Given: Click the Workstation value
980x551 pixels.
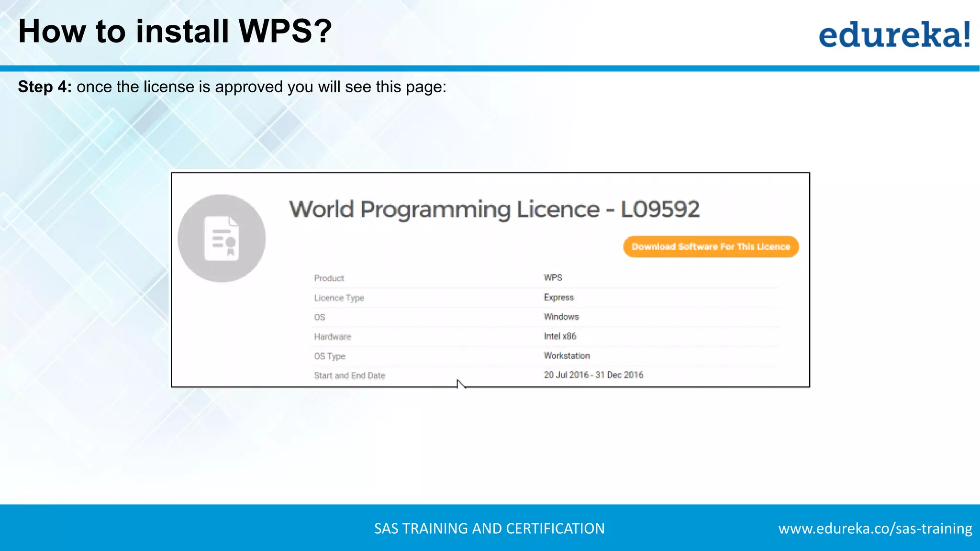Looking at the screenshot, I should tap(567, 356).
